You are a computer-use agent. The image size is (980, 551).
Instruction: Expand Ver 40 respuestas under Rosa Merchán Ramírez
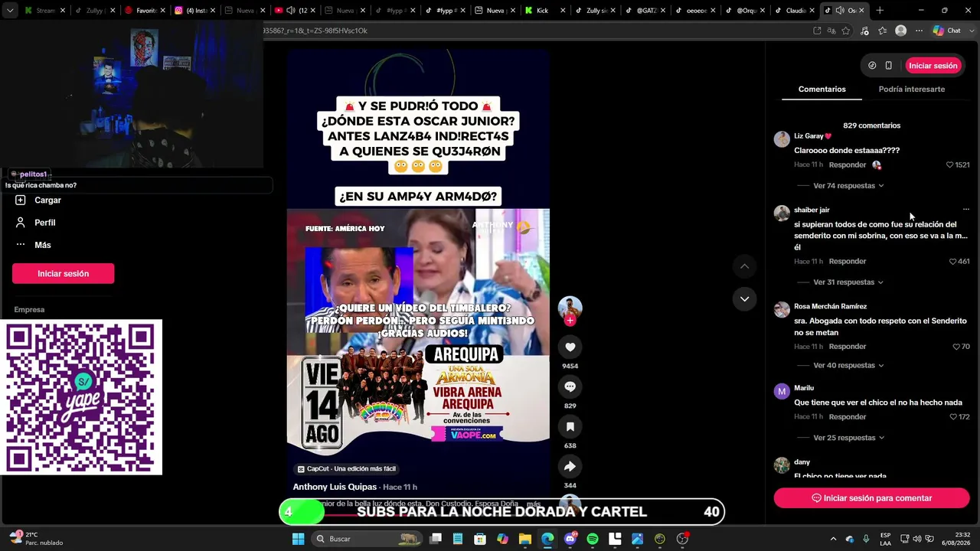[848, 366]
